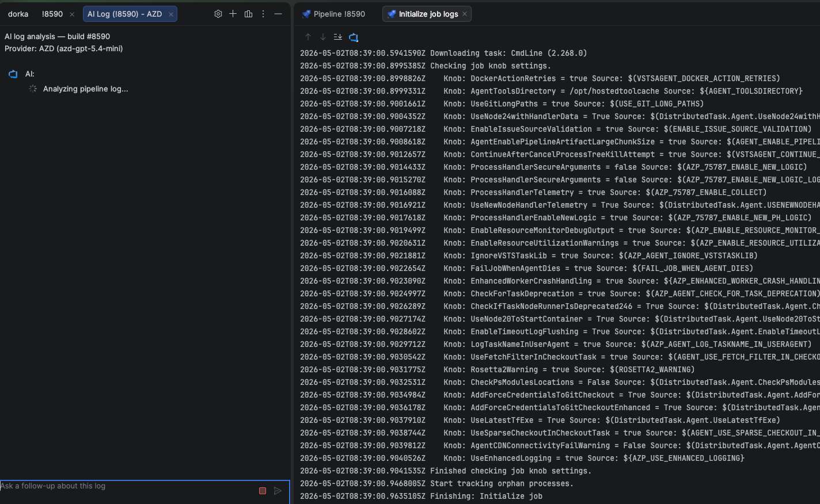820x504 pixels.
Task: Click the Knob: ProcessHandlerTelemetry log line
Action: (533, 192)
